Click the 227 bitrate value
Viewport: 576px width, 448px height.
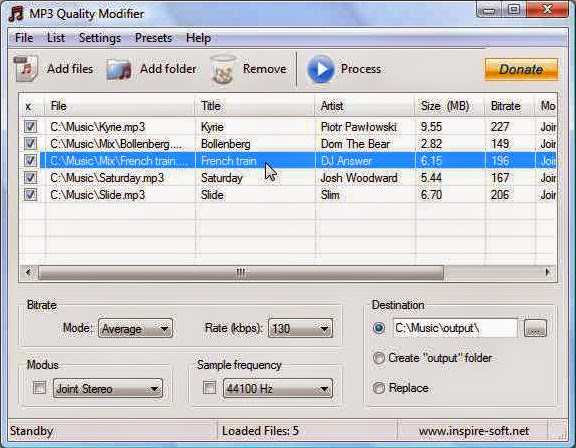500,127
